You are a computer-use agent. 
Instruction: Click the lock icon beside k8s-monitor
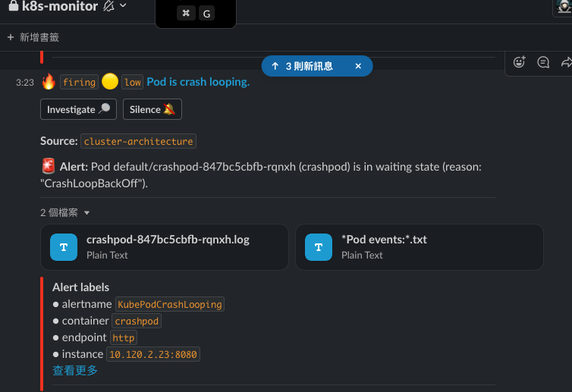14,5
